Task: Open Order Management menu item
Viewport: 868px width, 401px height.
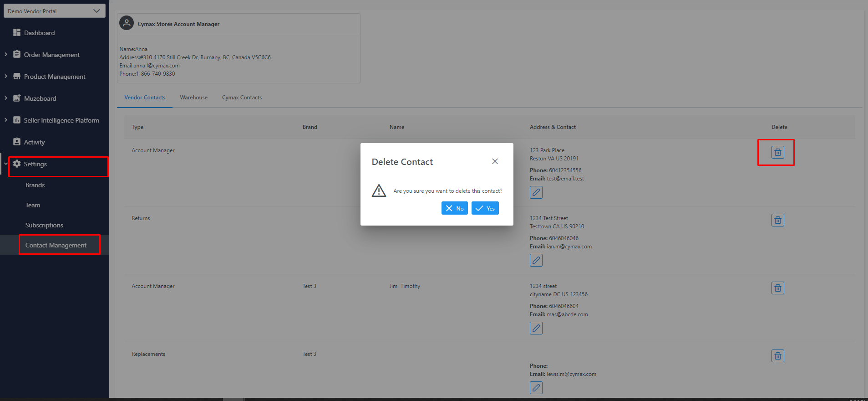Action: pyautogui.click(x=52, y=55)
